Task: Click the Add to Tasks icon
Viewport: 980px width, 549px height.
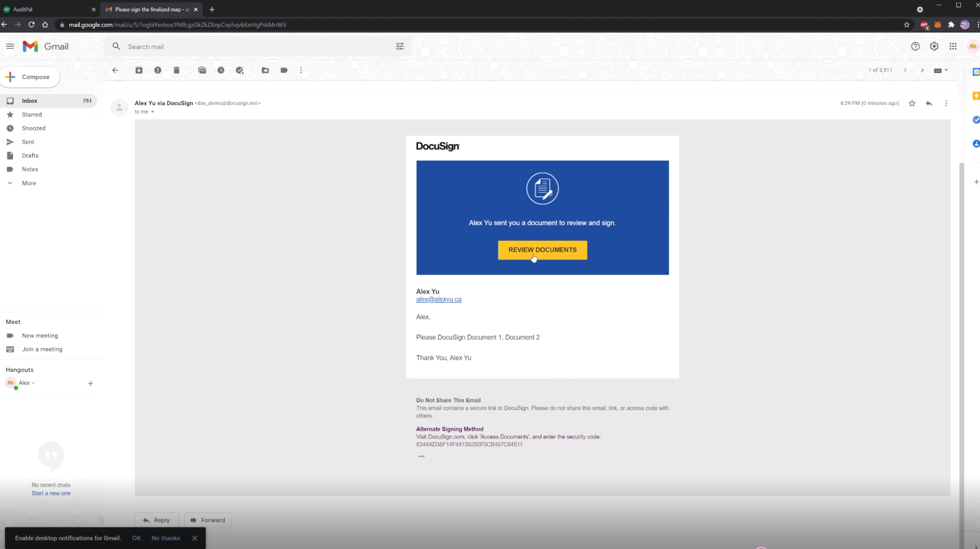Action: (240, 70)
